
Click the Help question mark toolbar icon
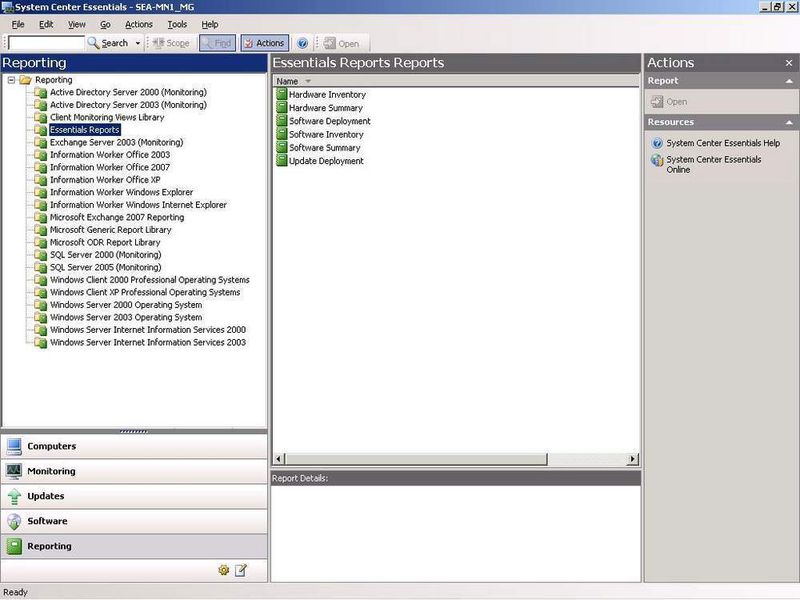click(302, 43)
